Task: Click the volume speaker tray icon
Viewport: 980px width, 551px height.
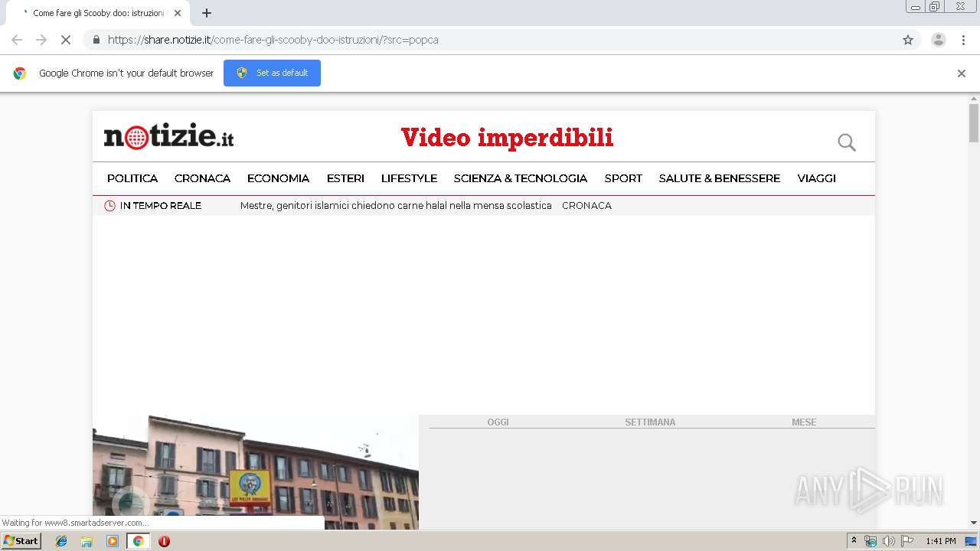Action: point(888,541)
